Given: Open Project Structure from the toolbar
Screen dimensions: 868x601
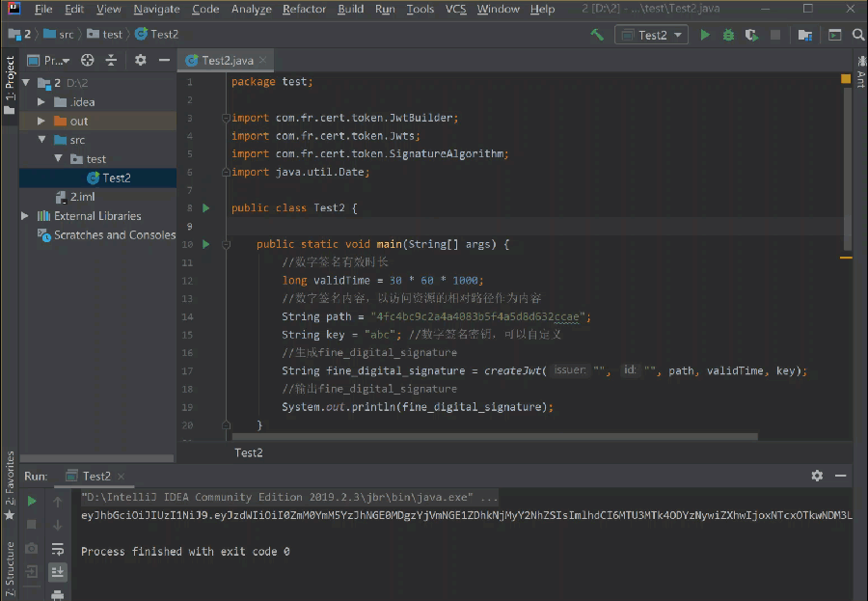Looking at the screenshot, I should 804,35.
